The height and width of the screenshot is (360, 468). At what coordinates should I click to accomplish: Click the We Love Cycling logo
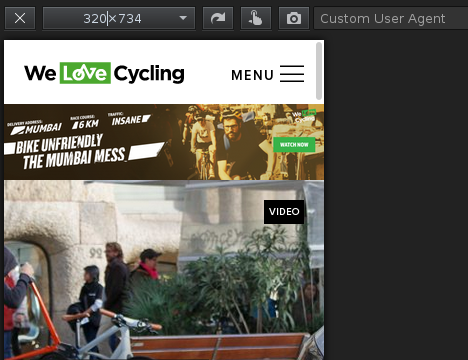[104, 73]
